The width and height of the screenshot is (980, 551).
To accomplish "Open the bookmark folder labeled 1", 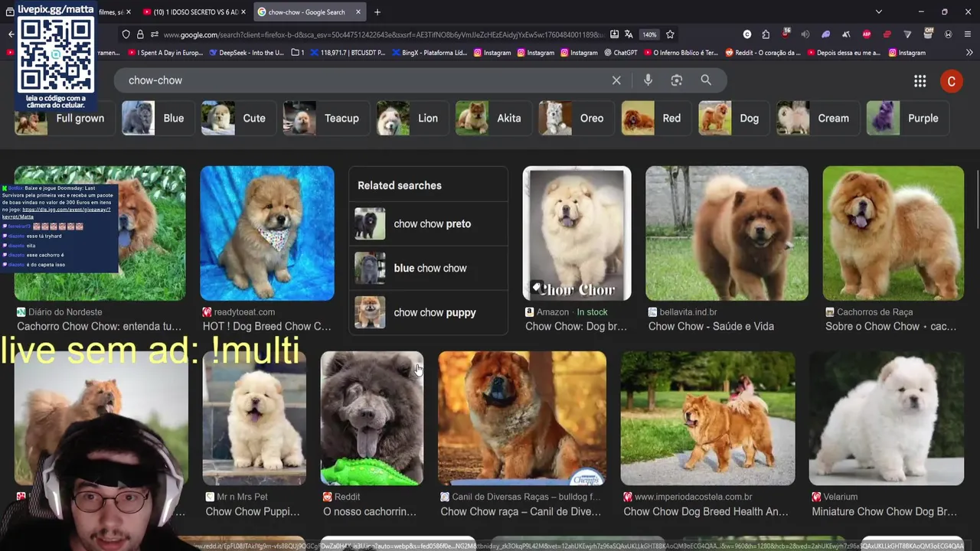I will coord(298,53).
